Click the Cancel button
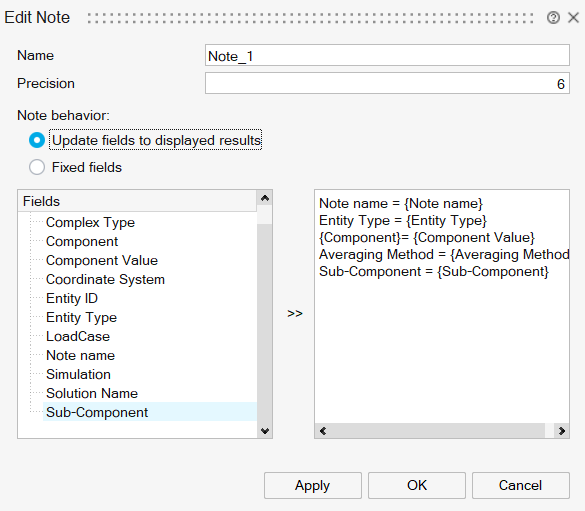Image resolution: width=585 pixels, height=511 pixels. coord(520,485)
